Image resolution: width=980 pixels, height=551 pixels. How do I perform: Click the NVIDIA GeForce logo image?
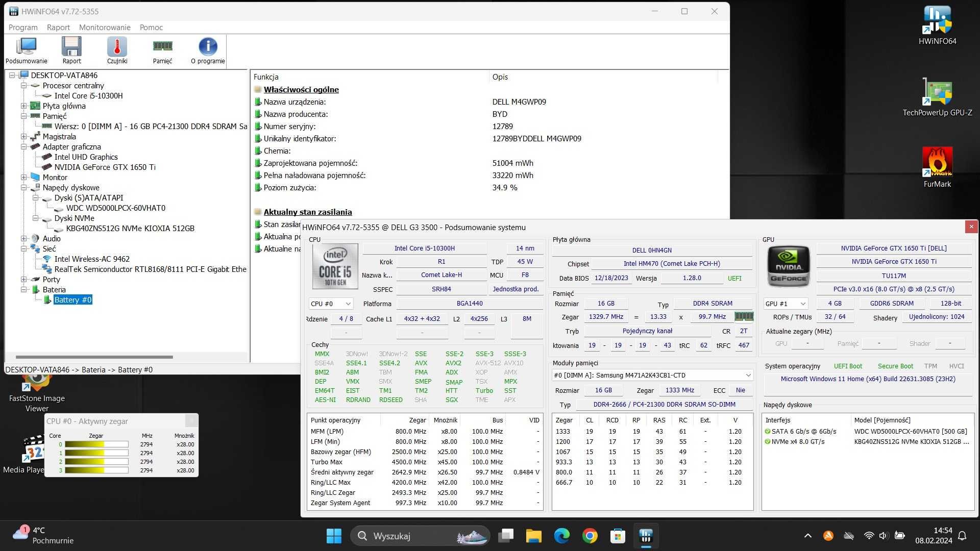click(789, 266)
